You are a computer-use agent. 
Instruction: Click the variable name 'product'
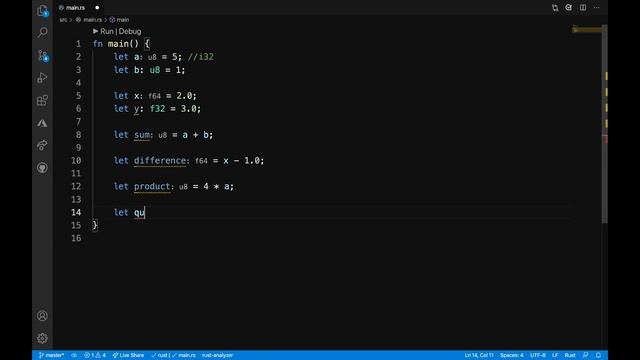point(152,187)
